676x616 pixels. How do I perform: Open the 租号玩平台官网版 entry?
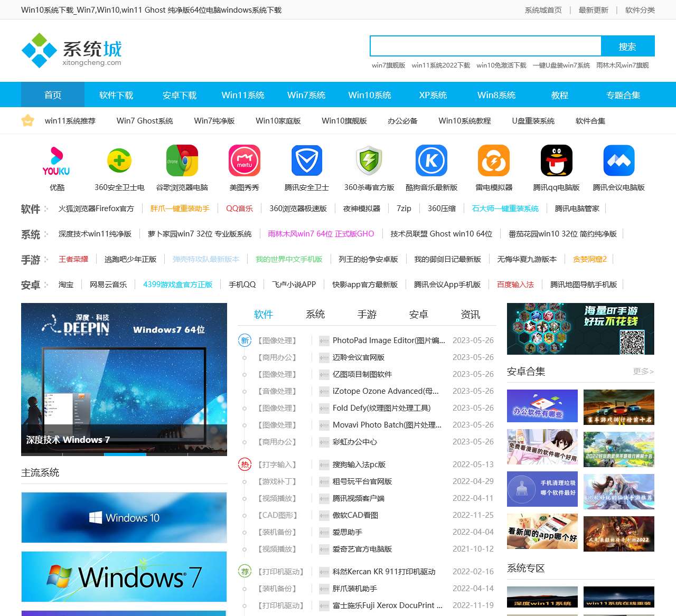coord(362,482)
